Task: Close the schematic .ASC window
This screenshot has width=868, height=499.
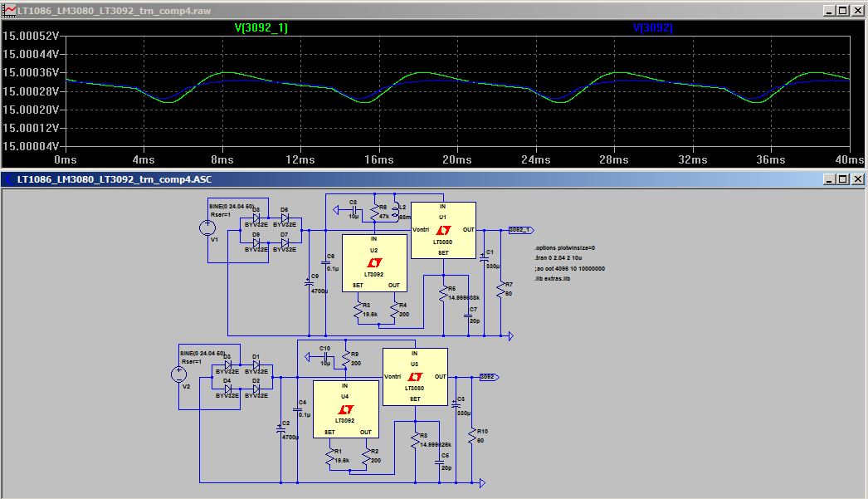Action: coord(857,179)
